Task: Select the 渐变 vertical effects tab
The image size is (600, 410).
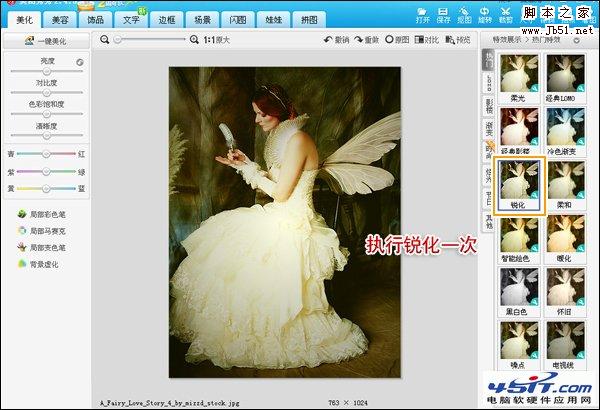Action: tap(488, 129)
